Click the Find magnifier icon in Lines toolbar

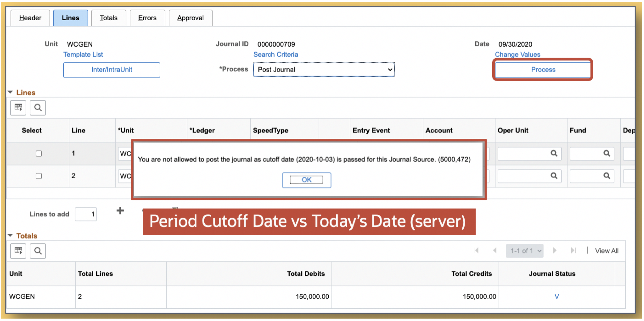(37, 108)
